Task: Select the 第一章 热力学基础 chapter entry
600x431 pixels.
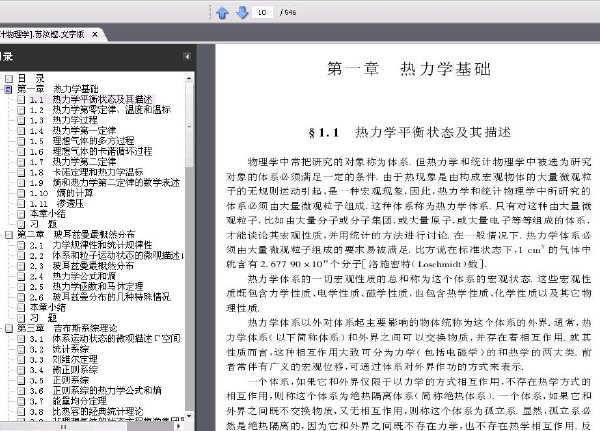Action: 58,89
